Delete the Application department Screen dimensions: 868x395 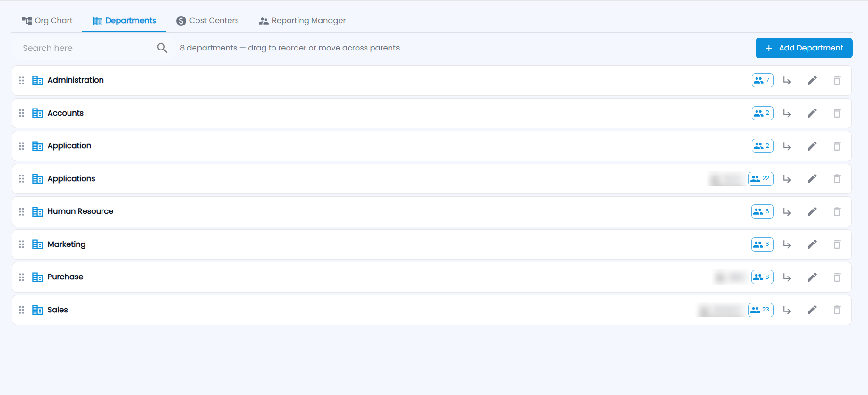click(x=837, y=146)
